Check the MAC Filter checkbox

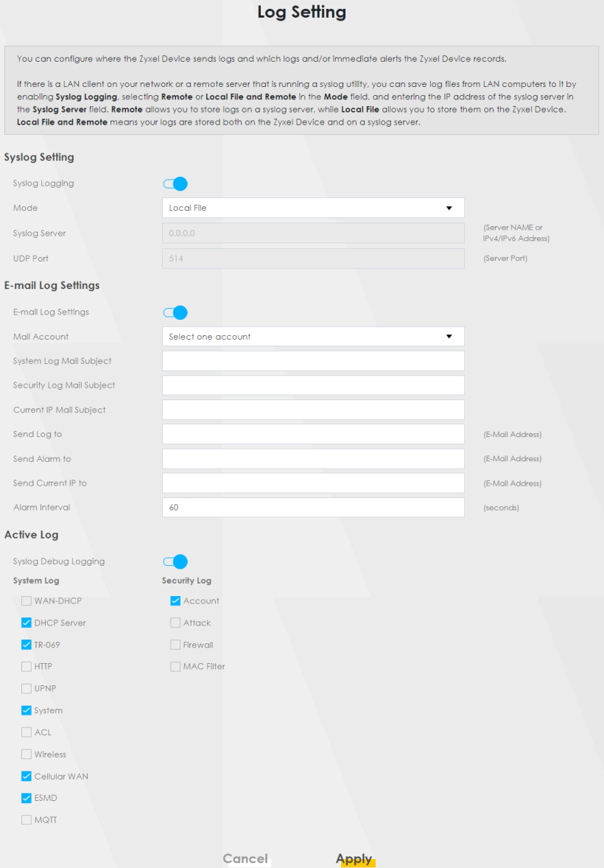[x=175, y=667]
